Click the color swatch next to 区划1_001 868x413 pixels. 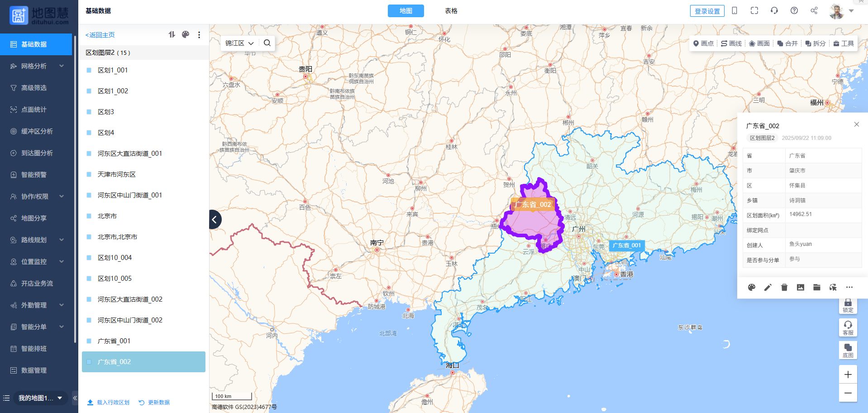pyautogui.click(x=89, y=70)
